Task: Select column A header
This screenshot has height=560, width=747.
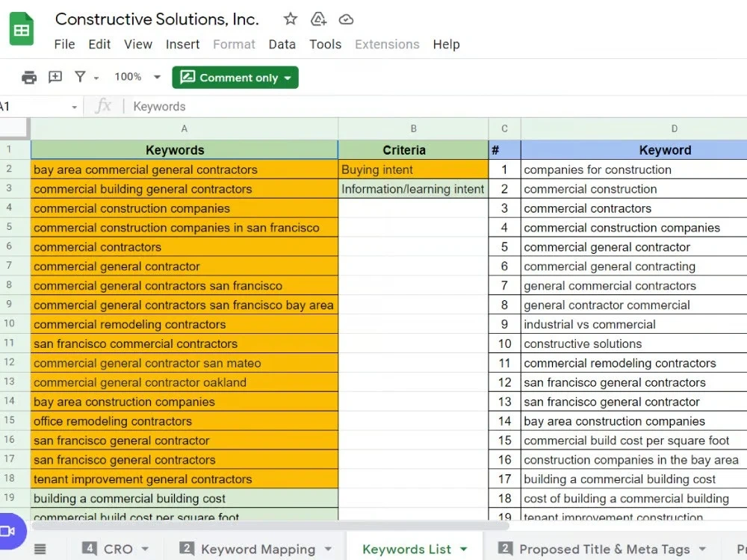Action: (x=185, y=128)
